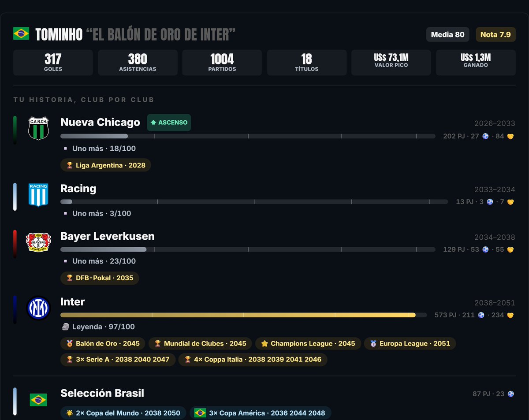Click the Racing club crest
529x420 pixels.
click(38, 195)
